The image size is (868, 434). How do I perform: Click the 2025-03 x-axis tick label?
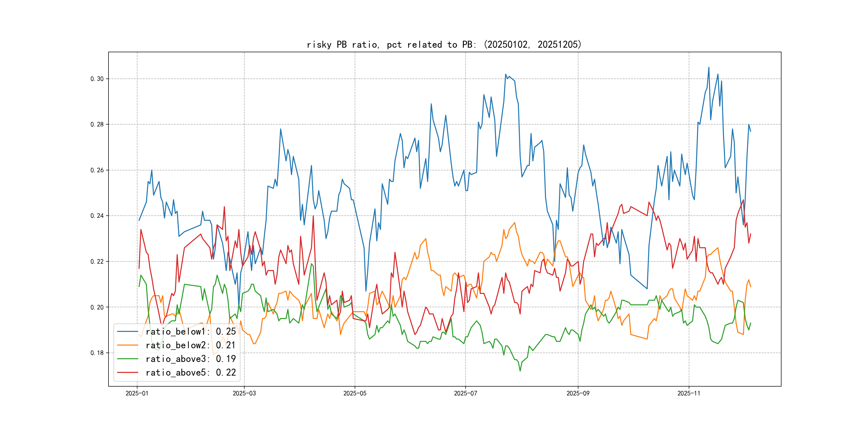244,394
